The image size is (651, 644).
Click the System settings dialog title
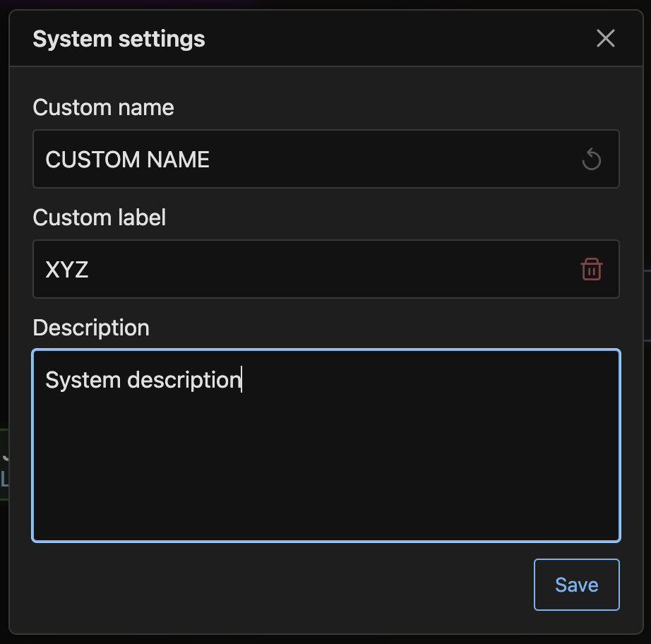[118, 39]
